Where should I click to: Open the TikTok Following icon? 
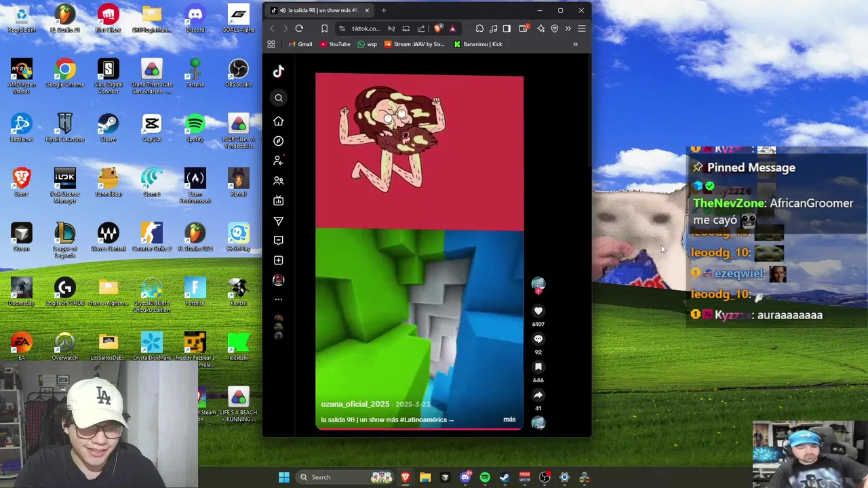(278, 161)
